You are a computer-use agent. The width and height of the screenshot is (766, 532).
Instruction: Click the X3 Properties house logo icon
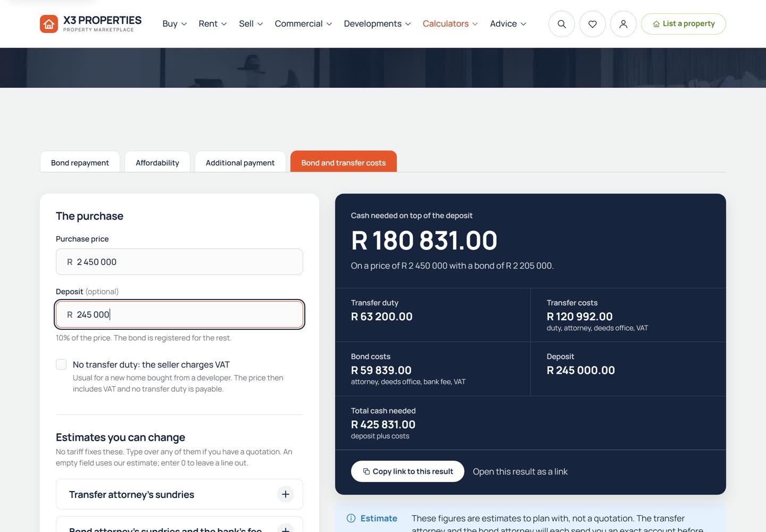coord(49,24)
